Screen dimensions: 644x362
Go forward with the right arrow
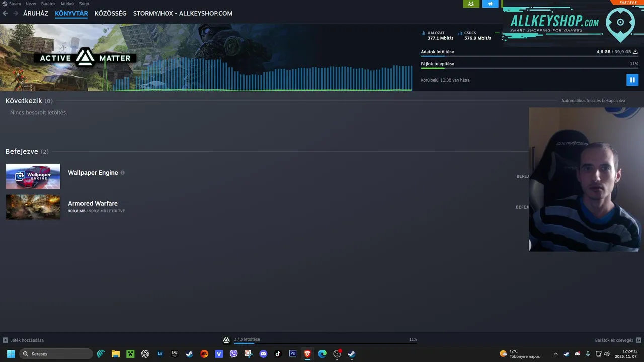pyautogui.click(x=16, y=13)
